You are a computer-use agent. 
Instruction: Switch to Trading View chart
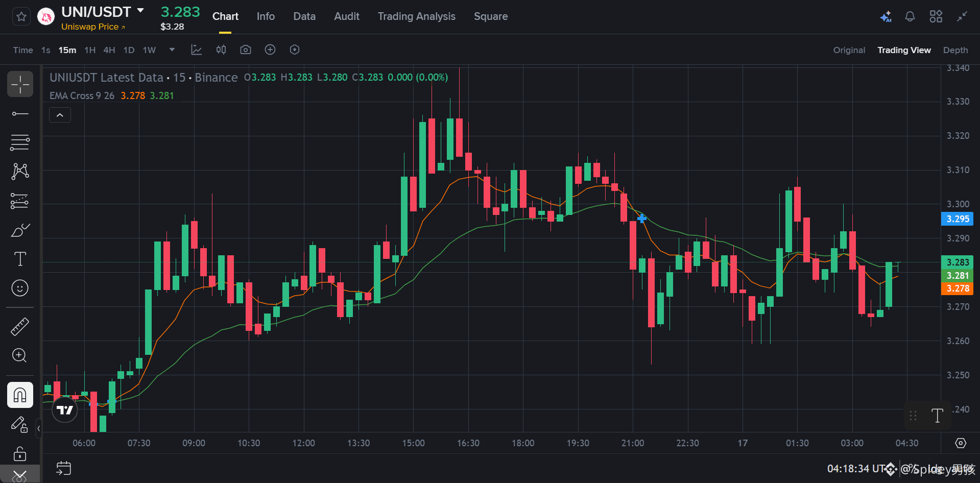pyautogui.click(x=904, y=50)
